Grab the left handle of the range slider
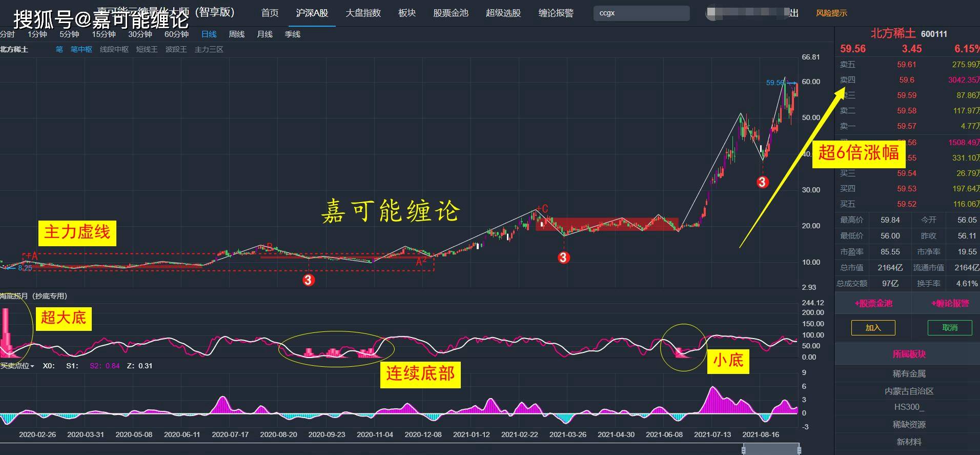 744,449
